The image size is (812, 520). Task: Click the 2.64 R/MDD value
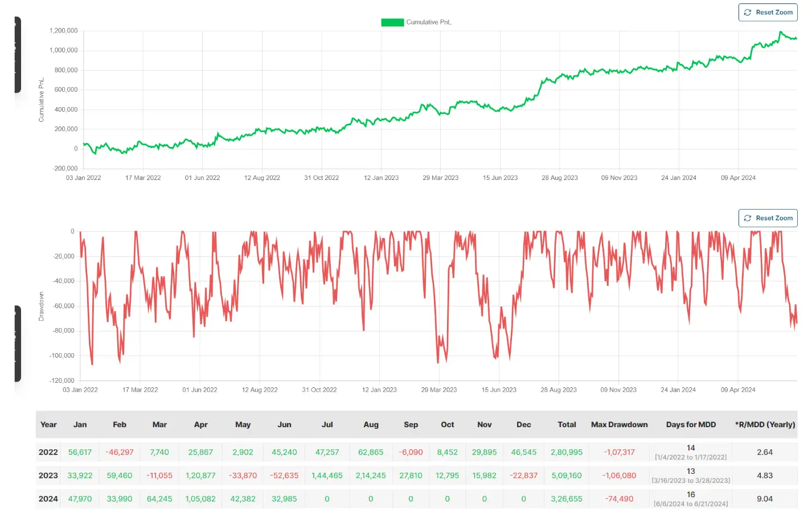[x=765, y=452]
